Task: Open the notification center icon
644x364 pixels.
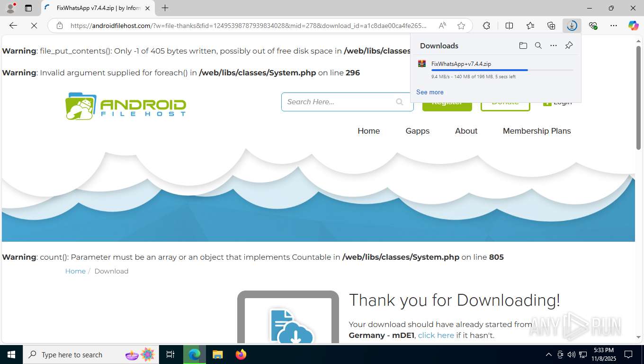Action: pos(628,355)
